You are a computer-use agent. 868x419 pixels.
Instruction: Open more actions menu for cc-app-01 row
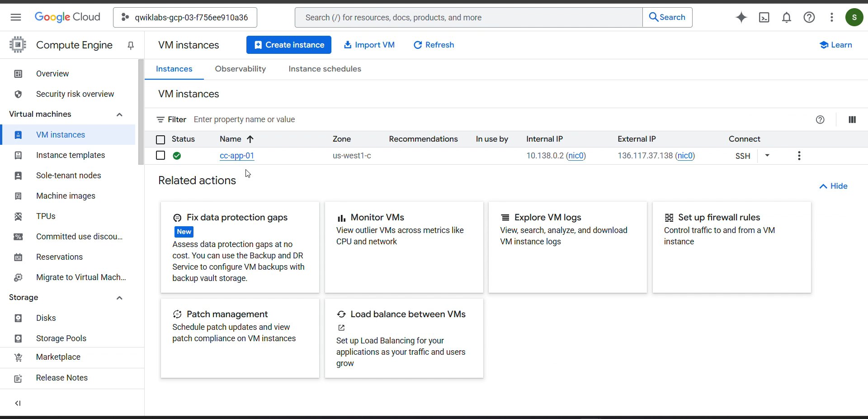tap(799, 156)
